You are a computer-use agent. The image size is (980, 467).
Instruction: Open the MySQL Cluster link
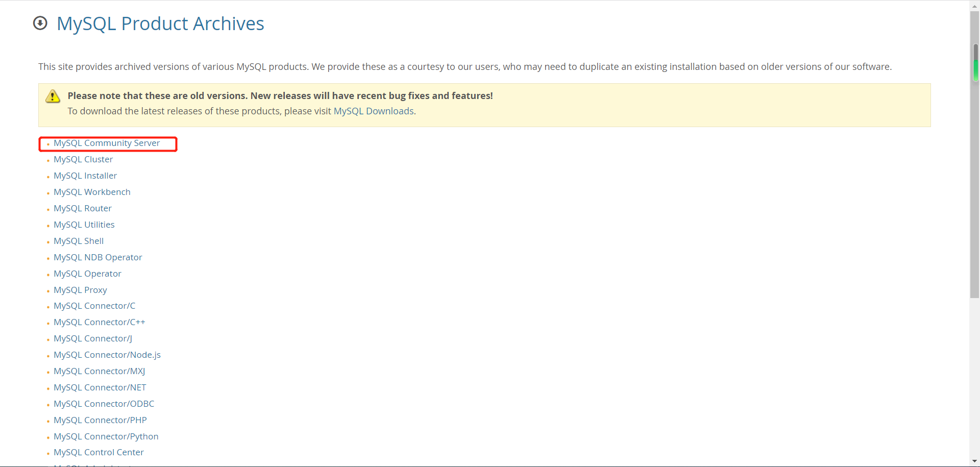click(83, 160)
